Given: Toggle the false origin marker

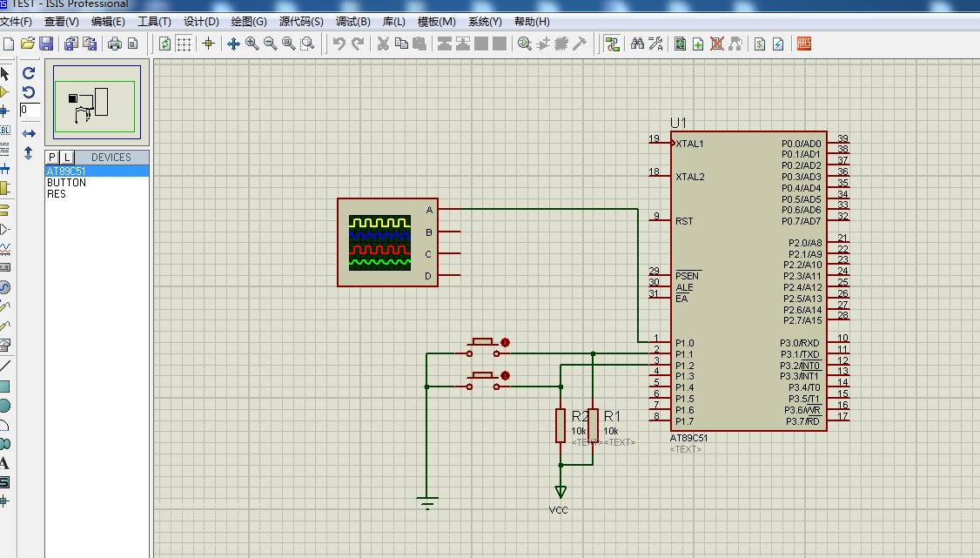Looking at the screenshot, I should coord(209,44).
